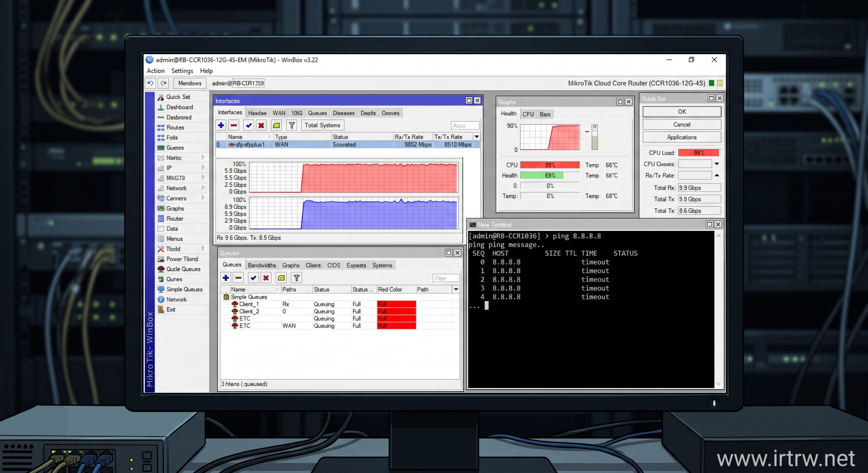The image size is (868, 473).
Task: Expand the IP submenu arrow
Action: tap(203, 167)
